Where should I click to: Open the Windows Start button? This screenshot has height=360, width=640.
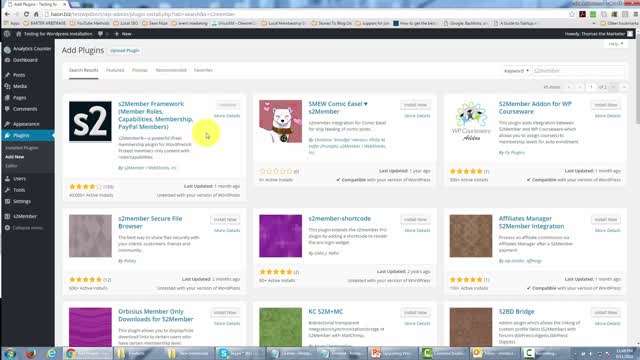point(10,353)
